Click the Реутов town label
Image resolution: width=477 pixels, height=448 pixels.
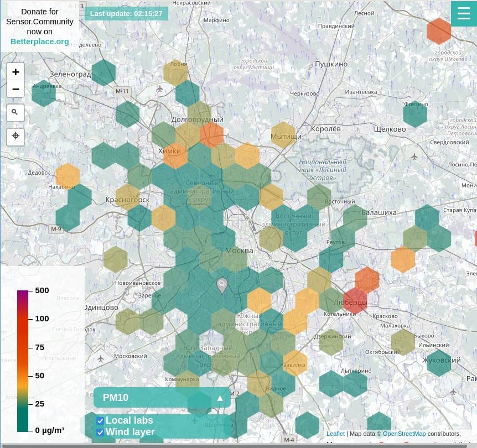click(x=335, y=242)
